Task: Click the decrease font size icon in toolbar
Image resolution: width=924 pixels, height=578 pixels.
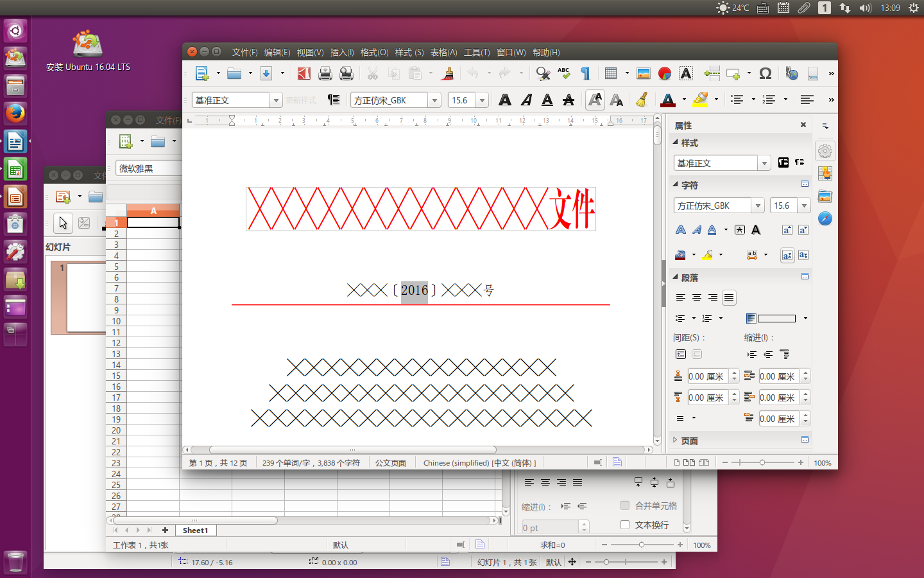Action: tap(617, 100)
